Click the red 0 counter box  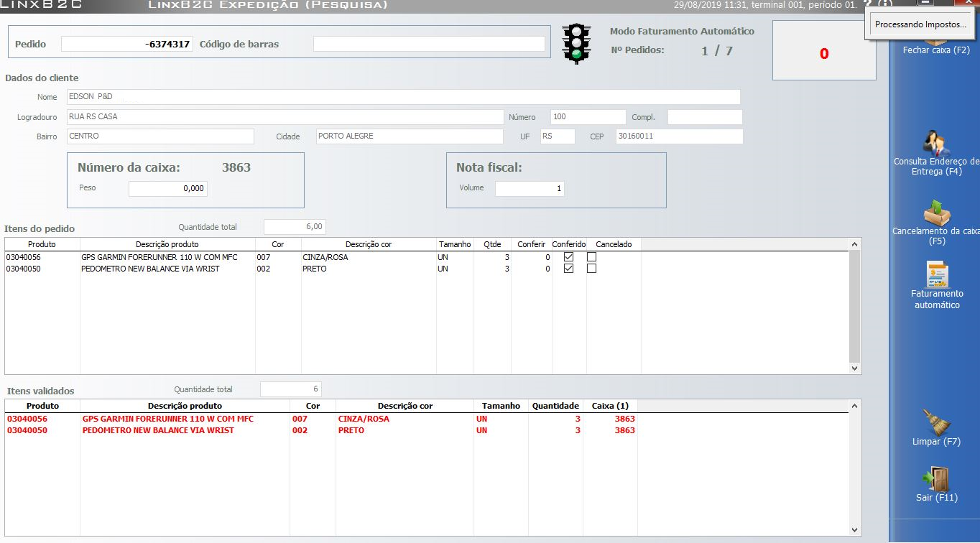click(824, 50)
